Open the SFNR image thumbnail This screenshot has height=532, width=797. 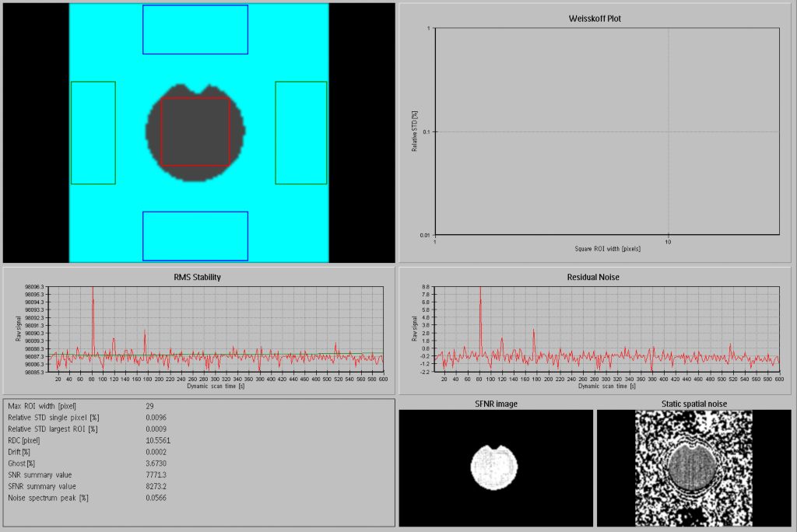pyautogui.click(x=495, y=468)
